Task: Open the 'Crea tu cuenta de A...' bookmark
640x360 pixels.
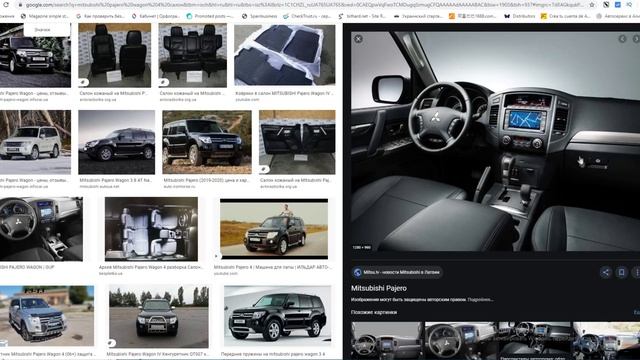Action: point(565,16)
